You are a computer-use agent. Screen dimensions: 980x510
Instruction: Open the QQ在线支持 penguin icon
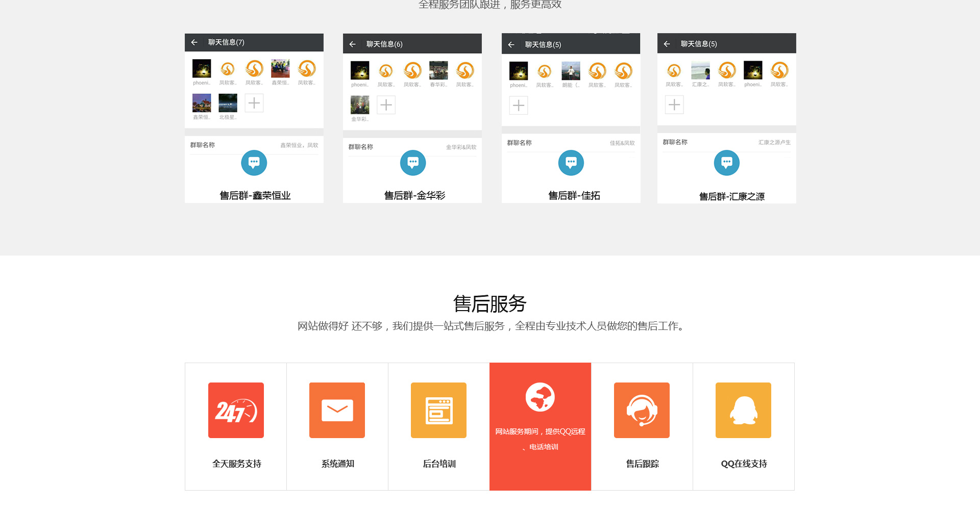coord(743,410)
